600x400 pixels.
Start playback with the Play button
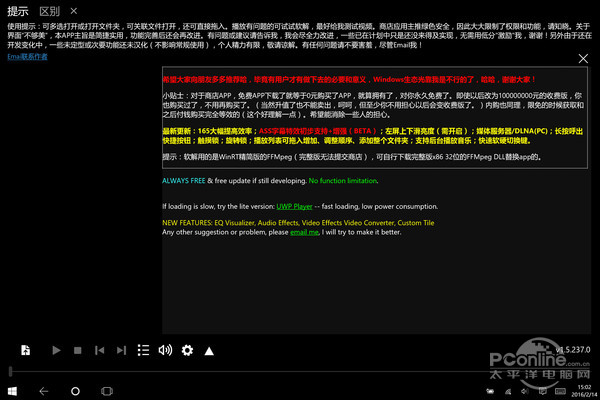56,350
